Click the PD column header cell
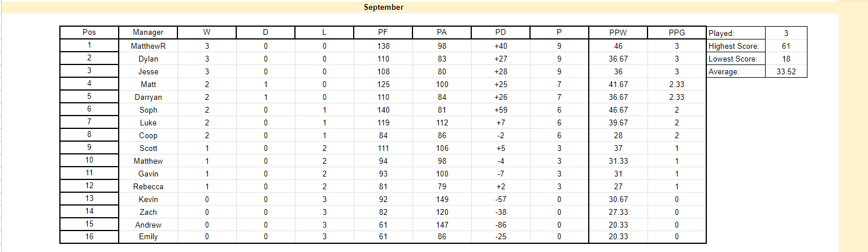 pos(500,33)
